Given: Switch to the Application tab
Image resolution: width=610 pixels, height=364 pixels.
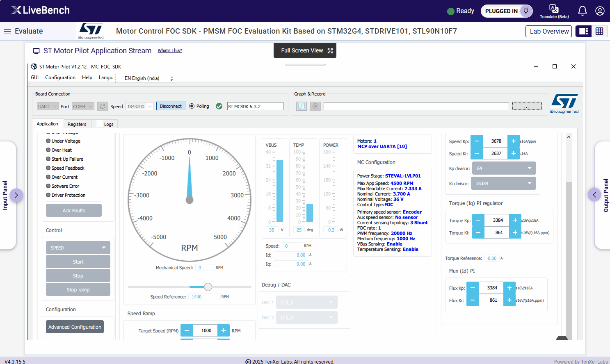Looking at the screenshot, I should pyautogui.click(x=48, y=124).
